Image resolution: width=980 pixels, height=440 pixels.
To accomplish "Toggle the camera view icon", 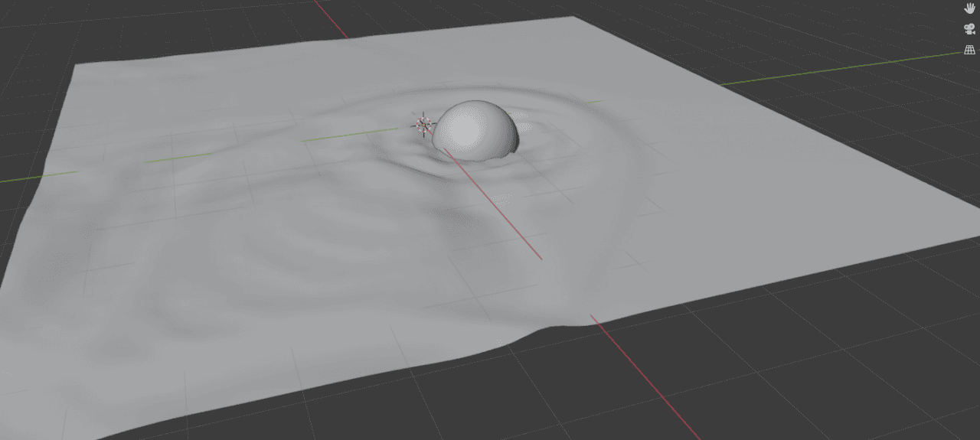I will coord(969,29).
